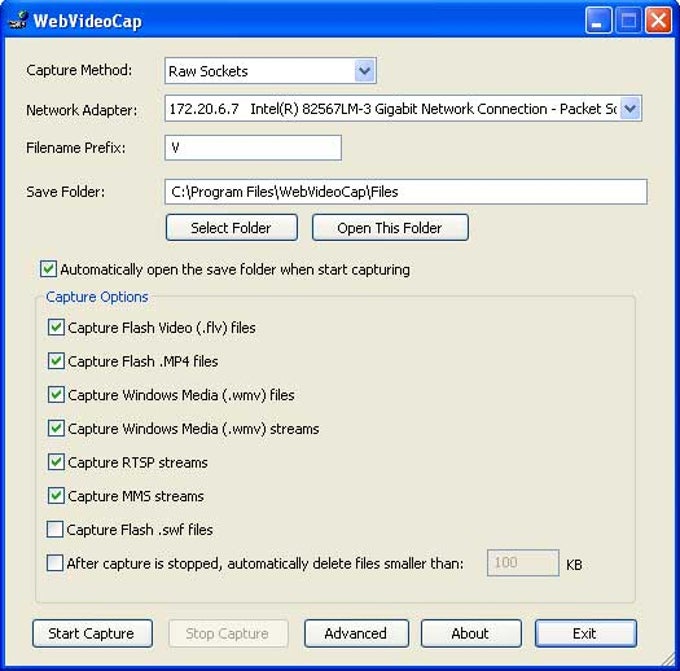Toggle automatically open save folder checkbox
Screen dimensions: 680x671
tap(48, 269)
